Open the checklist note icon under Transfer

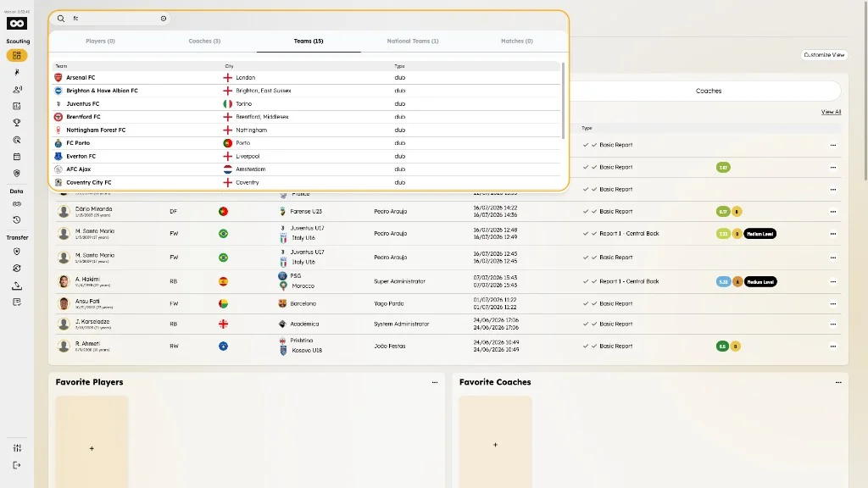(x=17, y=302)
